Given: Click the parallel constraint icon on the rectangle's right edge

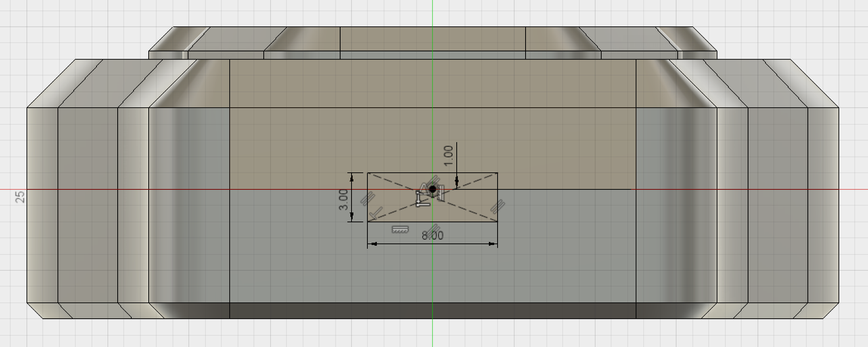Looking at the screenshot, I should pos(497,207).
